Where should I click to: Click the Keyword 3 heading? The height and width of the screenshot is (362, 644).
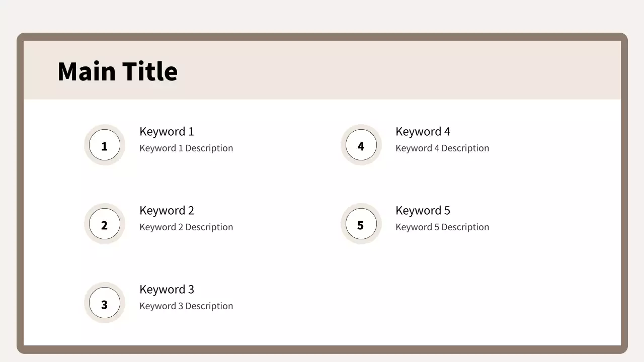(x=167, y=290)
